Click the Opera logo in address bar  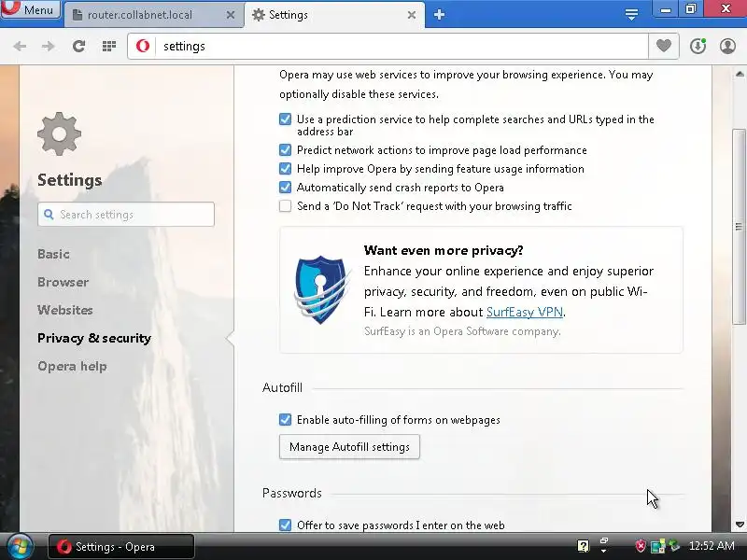tap(143, 46)
